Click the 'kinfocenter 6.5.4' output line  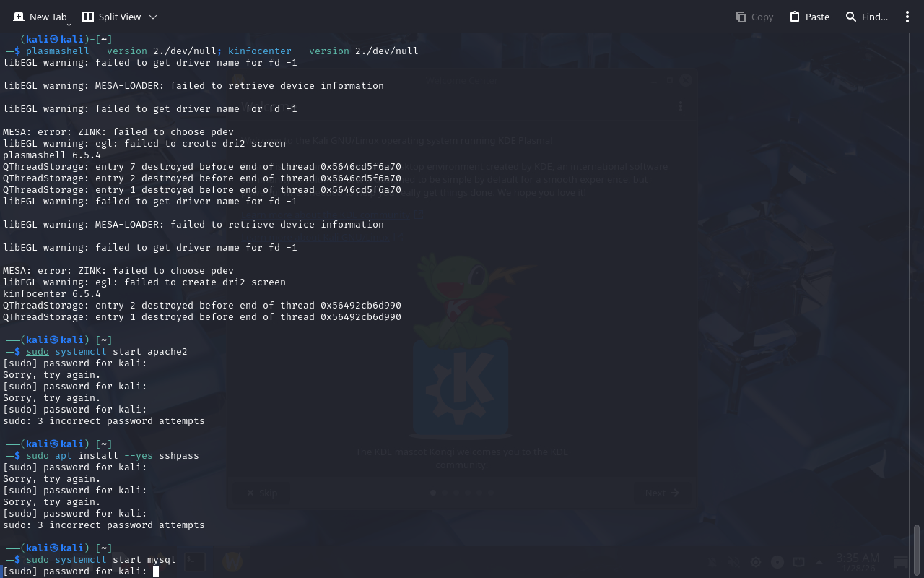(52, 294)
